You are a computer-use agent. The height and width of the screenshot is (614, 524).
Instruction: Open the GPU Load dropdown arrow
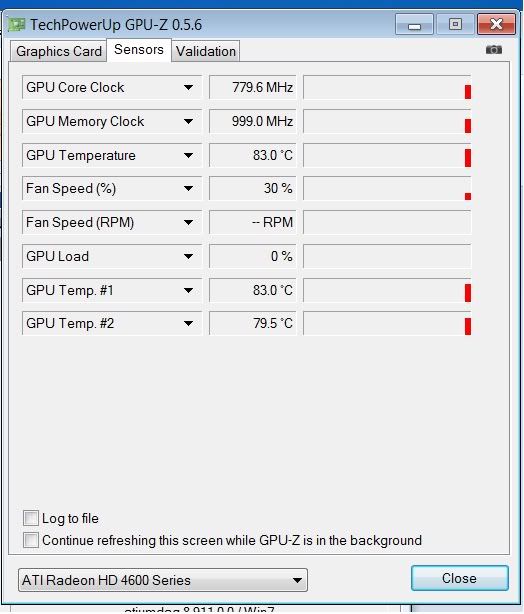point(188,256)
